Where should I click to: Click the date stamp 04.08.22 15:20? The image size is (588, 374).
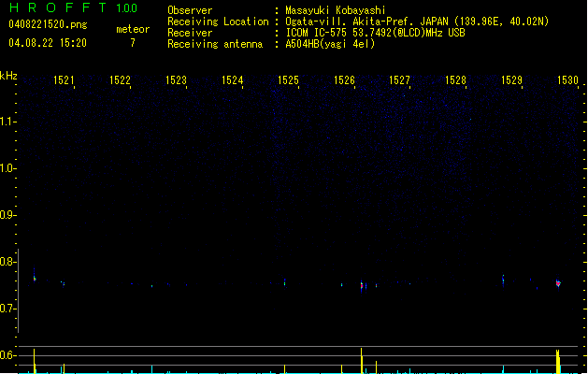coord(48,43)
